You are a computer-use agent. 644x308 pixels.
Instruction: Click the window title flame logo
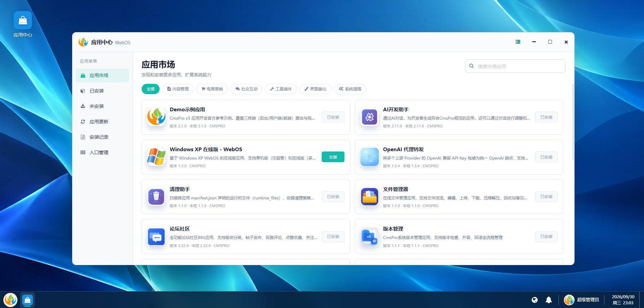[x=83, y=42]
